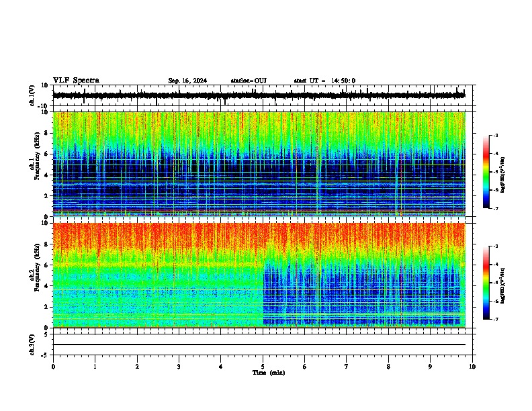
Task: Click the ch.1 voltage waveform trace
Action: point(259,95)
